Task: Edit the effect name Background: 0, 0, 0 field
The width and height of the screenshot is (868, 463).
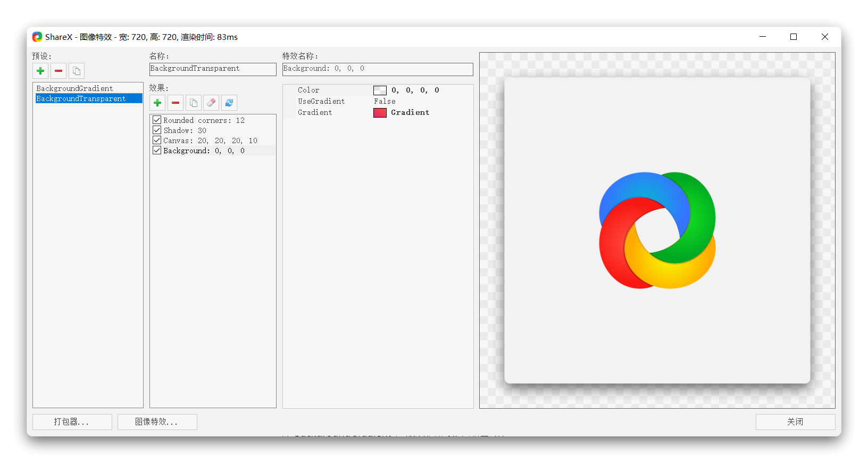Action: coord(378,69)
